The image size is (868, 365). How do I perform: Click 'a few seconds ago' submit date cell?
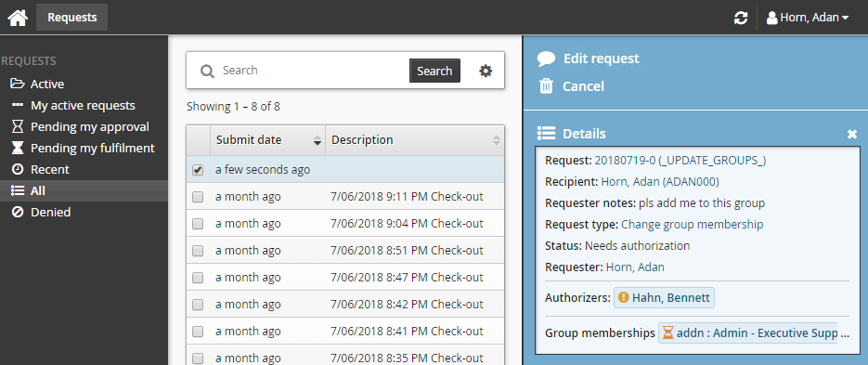click(x=263, y=170)
